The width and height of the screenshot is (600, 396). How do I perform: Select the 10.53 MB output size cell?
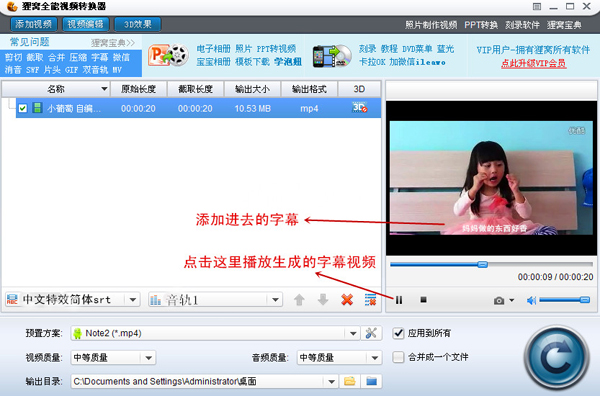[x=253, y=109]
